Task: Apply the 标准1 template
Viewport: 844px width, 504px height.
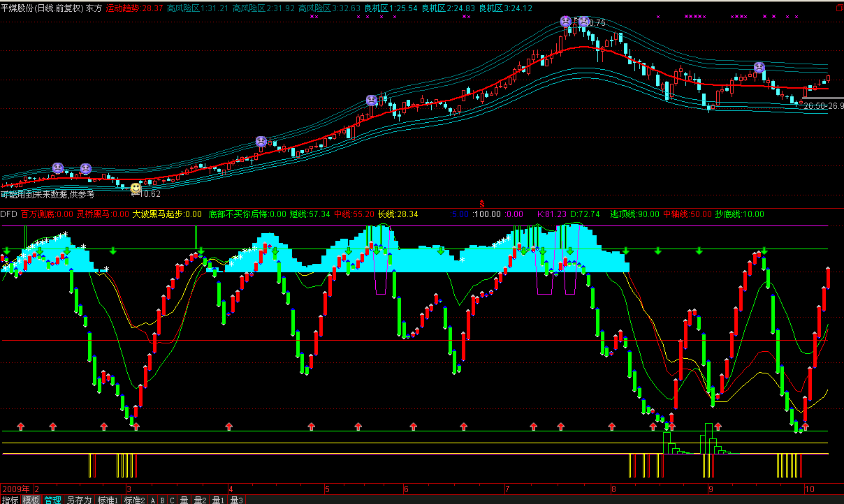Action: click(x=108, y=500)
